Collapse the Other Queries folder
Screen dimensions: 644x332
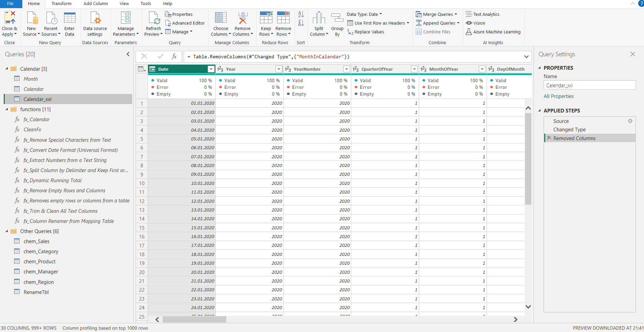(7, 231)
